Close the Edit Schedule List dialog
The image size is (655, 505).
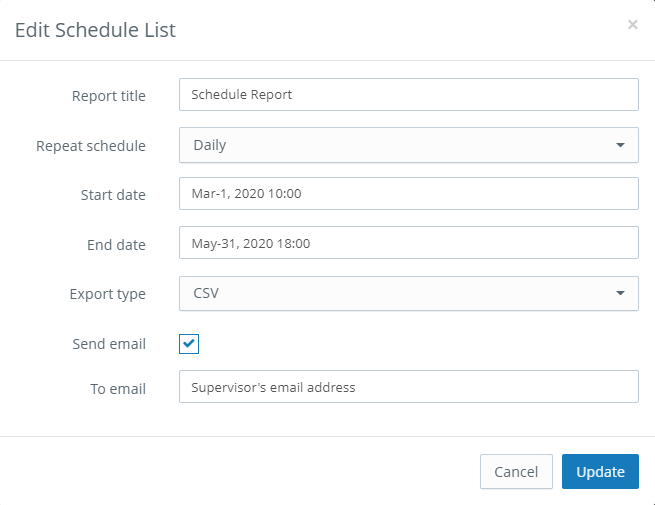click(632, 25)
